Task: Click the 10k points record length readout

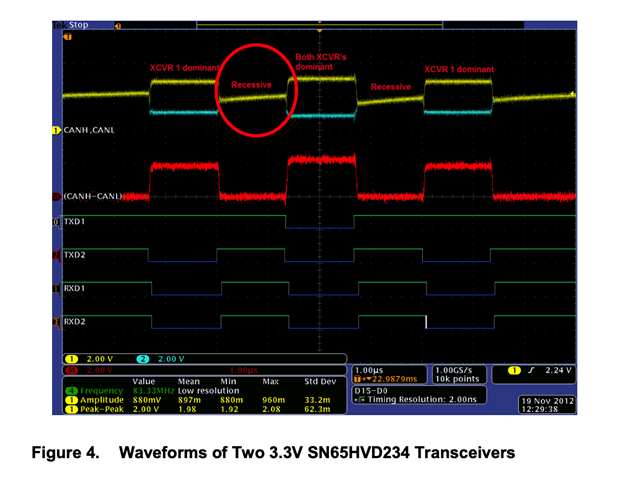Action: [457, 379]
